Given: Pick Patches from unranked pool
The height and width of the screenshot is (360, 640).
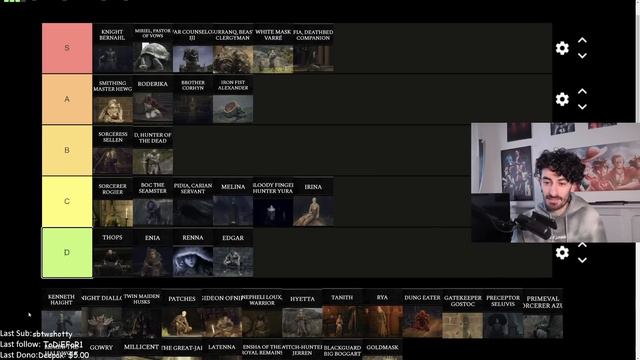Looking at the screenshot, I should click(x=182, y=313).
